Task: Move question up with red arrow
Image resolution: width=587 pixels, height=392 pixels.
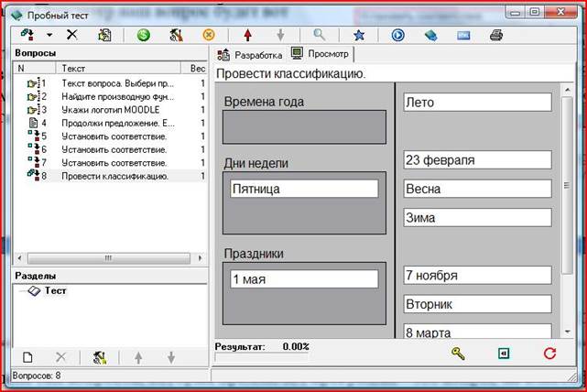Action: pyautogui.click(x=247, y=35)
